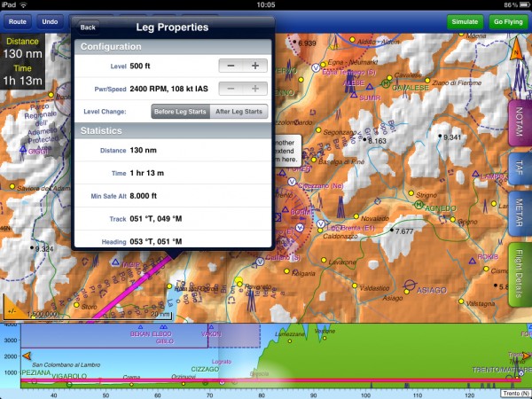This screenshot has width=532, height=399.
Task: Open the TAF side tab
Action: (519, 168)
